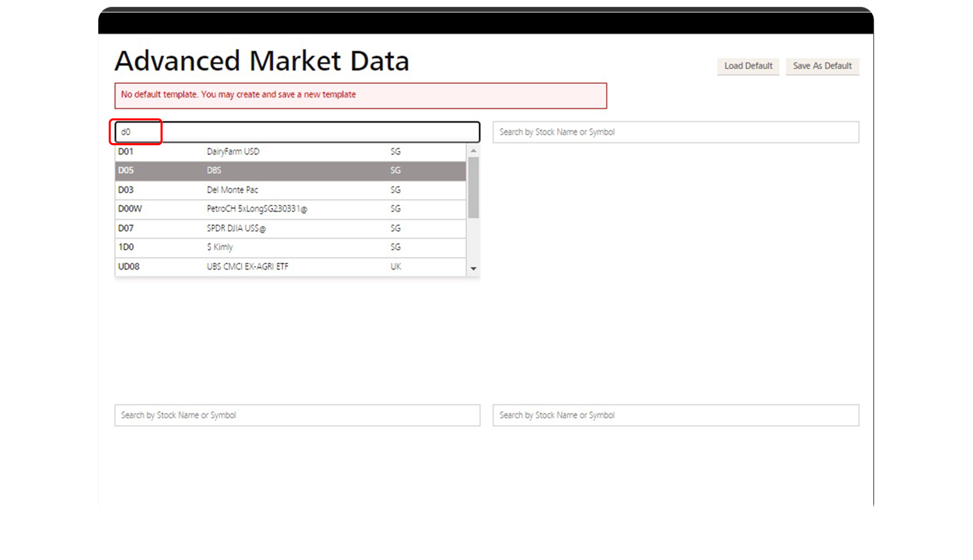This screenshot has height=560, width=973.
Task: Select D00W PetroCH 5xLongSG230331 result
Action: [290, 209]
